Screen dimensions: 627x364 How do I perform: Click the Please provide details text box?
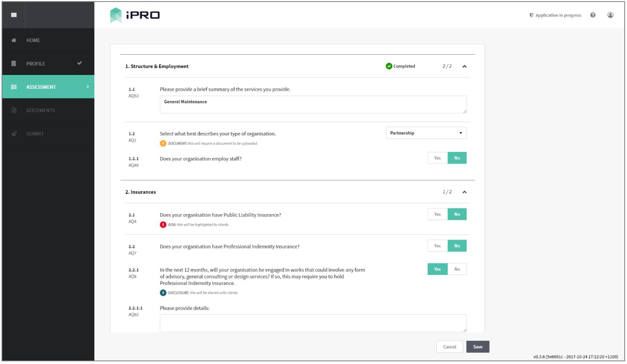[x=313, y=323]
